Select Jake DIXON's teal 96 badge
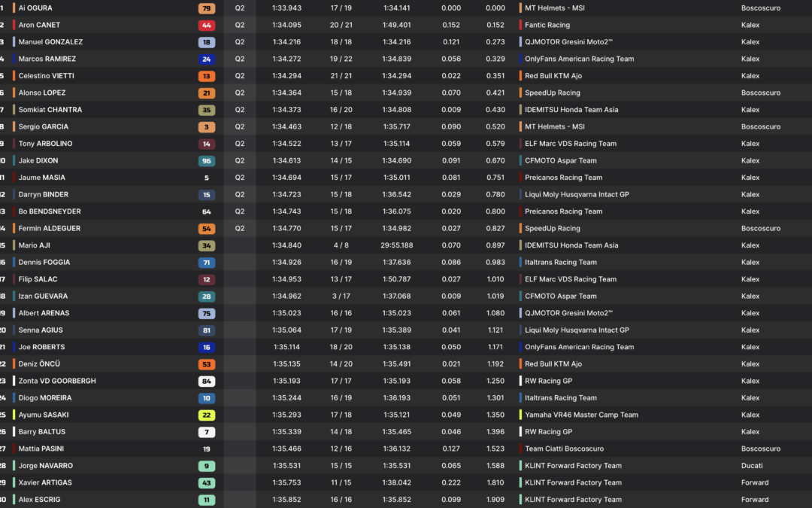This screenshot has width=812, height=508. click(x=207, y=161)
